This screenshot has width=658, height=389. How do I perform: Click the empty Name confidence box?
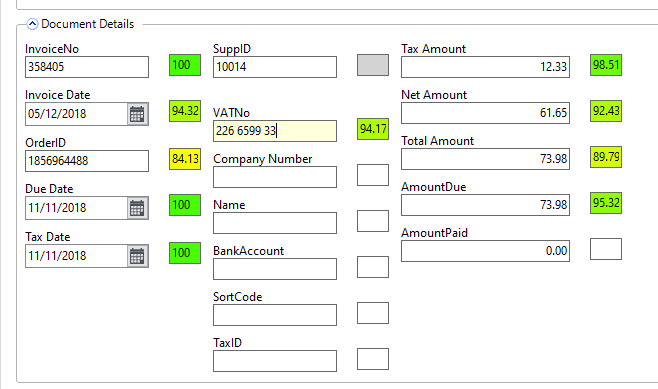(373, 221)
